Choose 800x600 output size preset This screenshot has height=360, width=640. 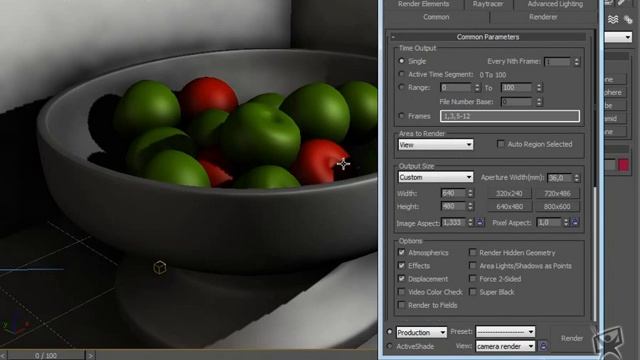pyautogui.click(x=557, y=207)
